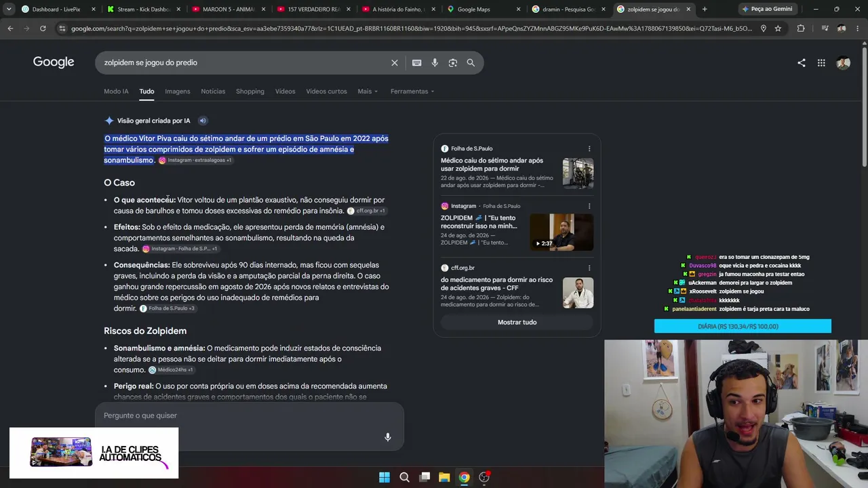Open more options for cff.org.br card
This screenshot has height=488, width=868.
589,268
